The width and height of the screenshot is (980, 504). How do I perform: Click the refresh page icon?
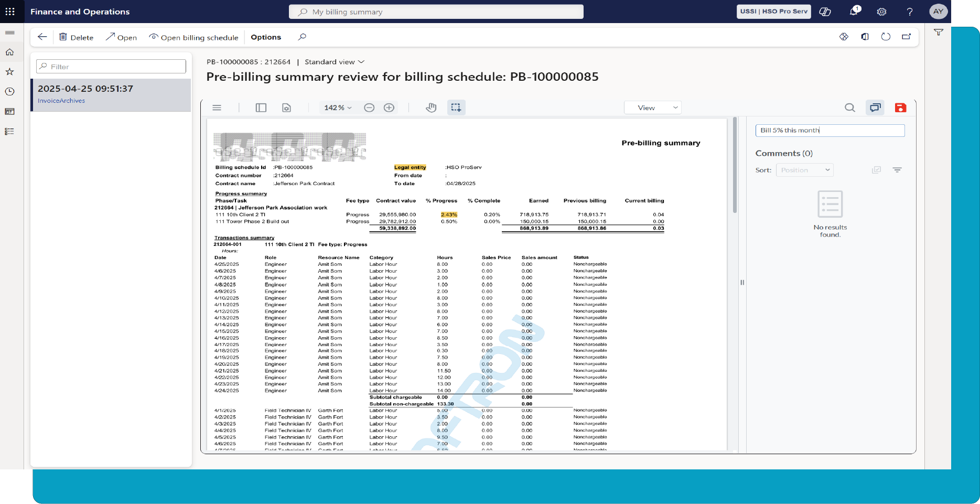click(x=886, y=37)
